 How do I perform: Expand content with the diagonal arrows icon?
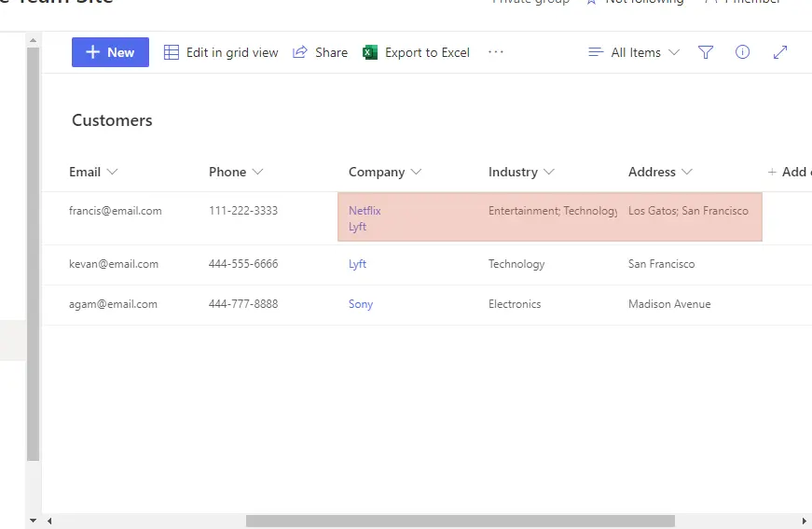click(780, 52)
